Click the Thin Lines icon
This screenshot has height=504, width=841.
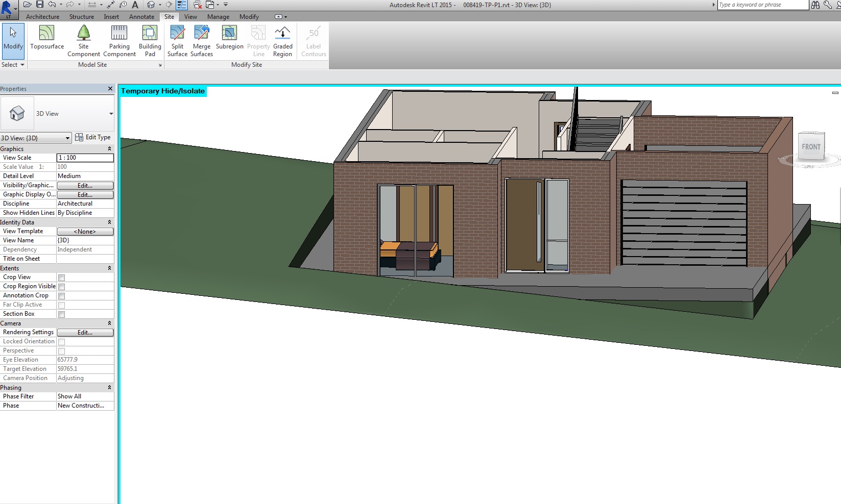click(182, 5)
